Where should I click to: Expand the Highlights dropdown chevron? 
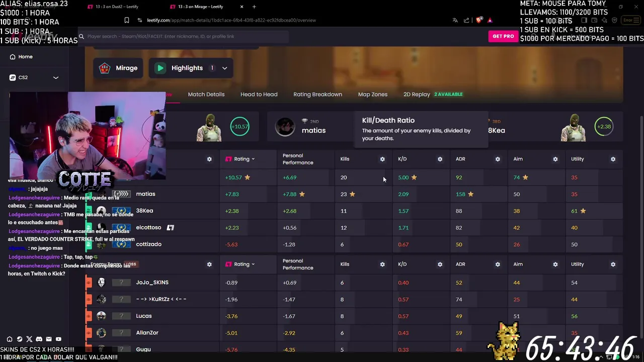(224, 68)
